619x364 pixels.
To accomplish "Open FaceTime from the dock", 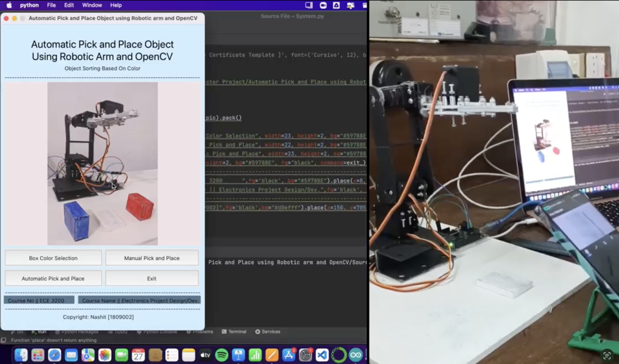I will pyautogui.click(x=121, y=355).
